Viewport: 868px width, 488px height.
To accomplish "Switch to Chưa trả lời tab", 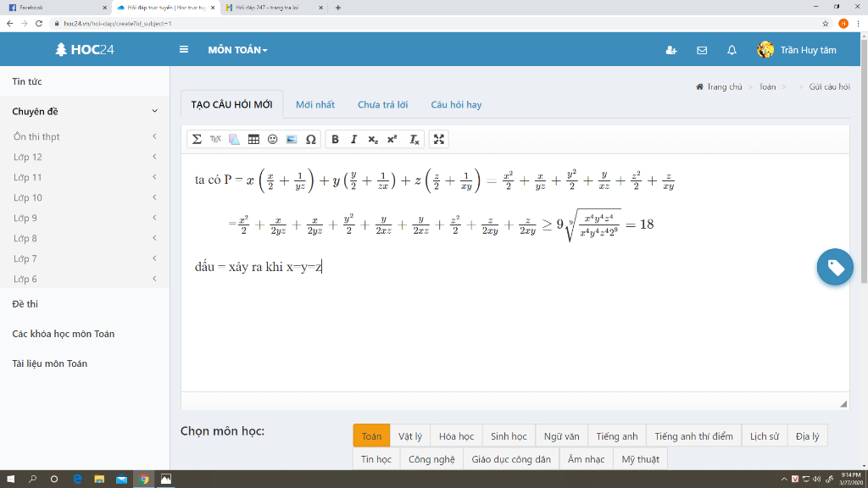I will coord(382,104).
